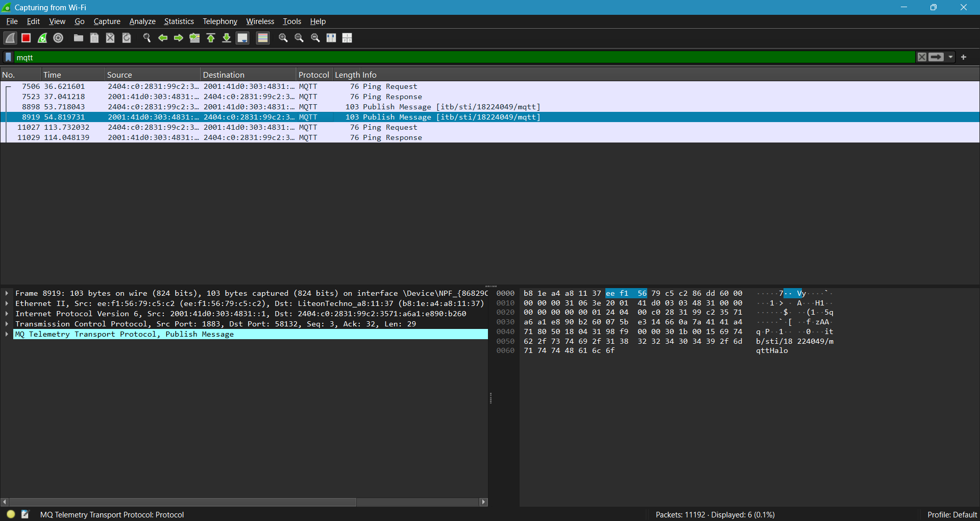Apply the display filter arrow button
980x521 pixels.
(936, 57)
